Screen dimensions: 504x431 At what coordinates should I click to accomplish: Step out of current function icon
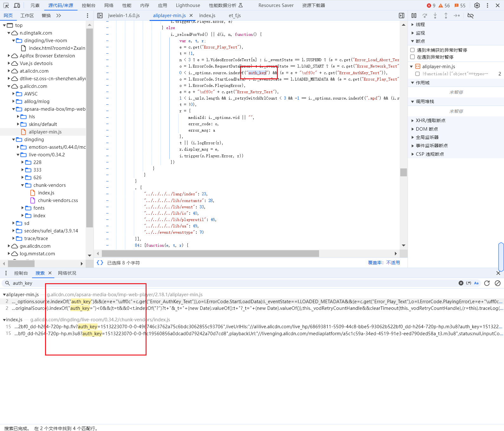coord(446,16)
